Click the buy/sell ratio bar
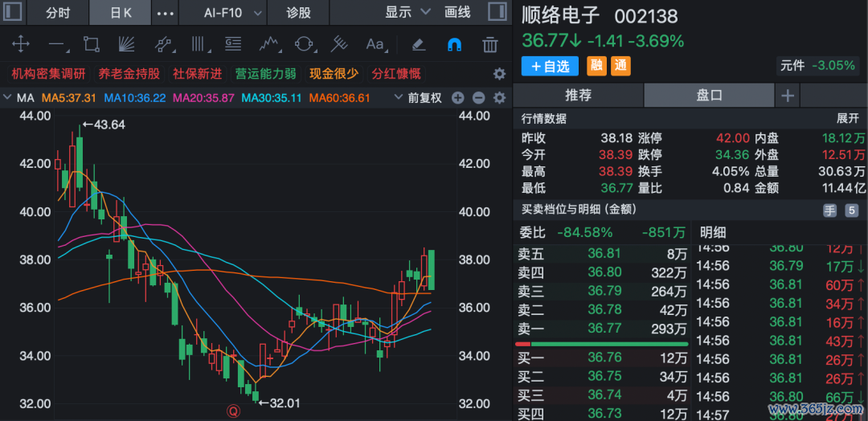Screen dimensions: 868x421 [601, 344]
